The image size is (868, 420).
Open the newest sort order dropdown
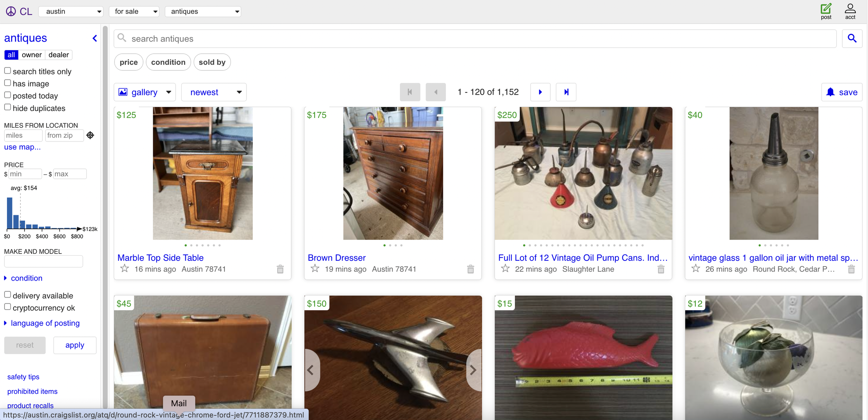tap(214, 92)
